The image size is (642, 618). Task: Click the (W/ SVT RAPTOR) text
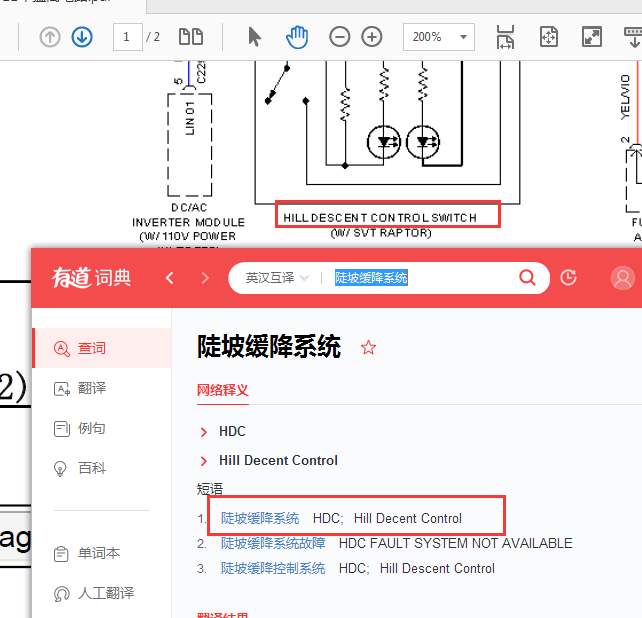tap(381, 233)
